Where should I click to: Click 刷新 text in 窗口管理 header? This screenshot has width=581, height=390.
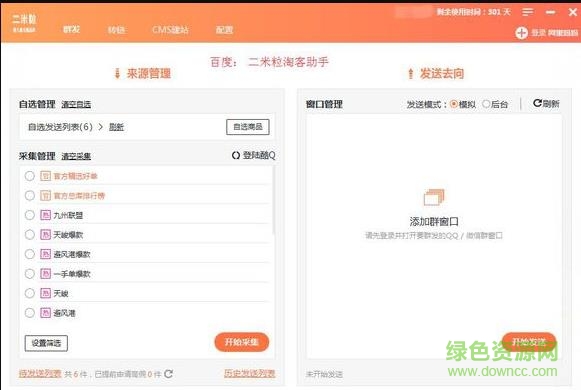point(551,104)
